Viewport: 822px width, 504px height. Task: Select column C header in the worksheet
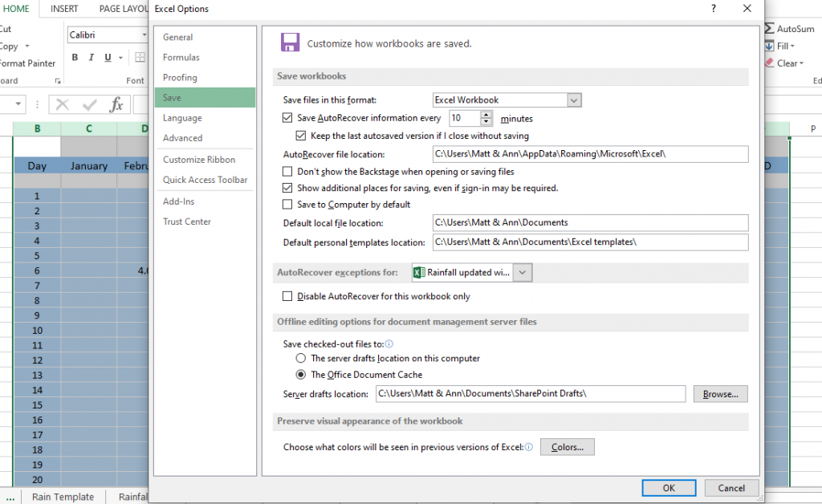88,128
